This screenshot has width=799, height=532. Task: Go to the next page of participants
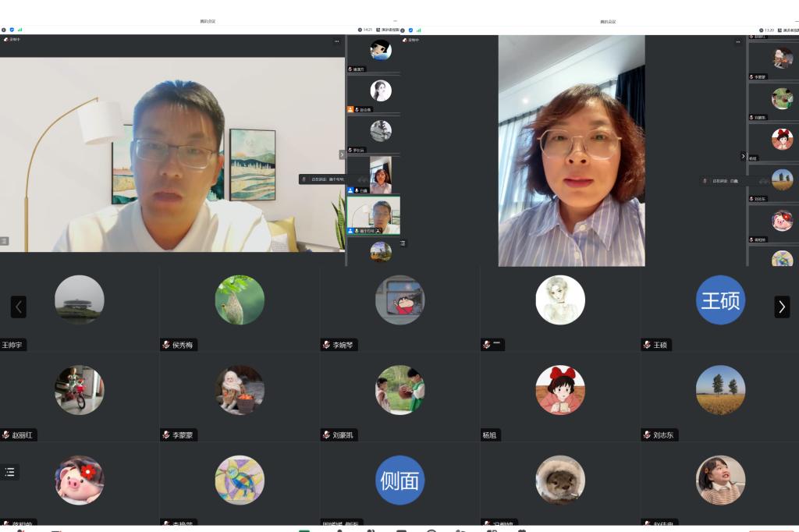click(781, 307)
